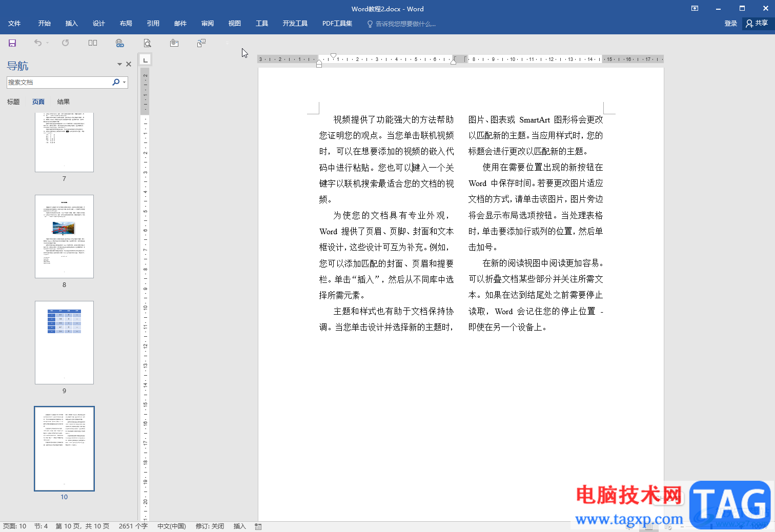
Task: Open the navigation pane options arrow
Action: tap(119, 64)
